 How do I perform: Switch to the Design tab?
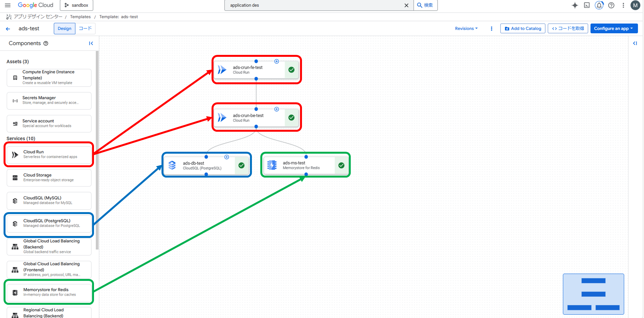65,28
